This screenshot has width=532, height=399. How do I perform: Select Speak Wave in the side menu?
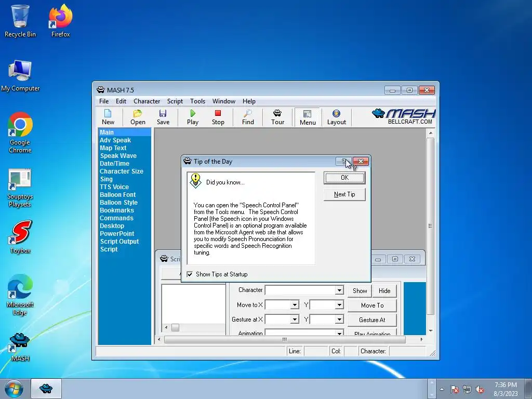[118, 156]
